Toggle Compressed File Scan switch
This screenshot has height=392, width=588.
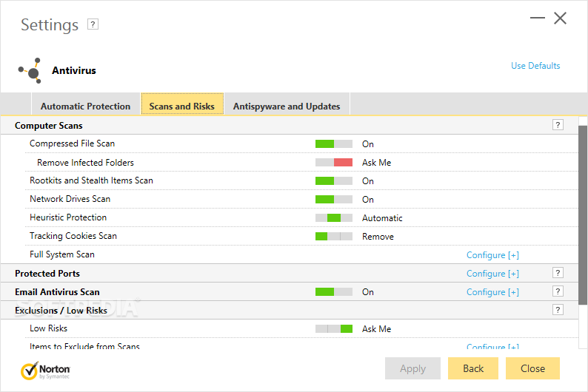pos(333,143)
